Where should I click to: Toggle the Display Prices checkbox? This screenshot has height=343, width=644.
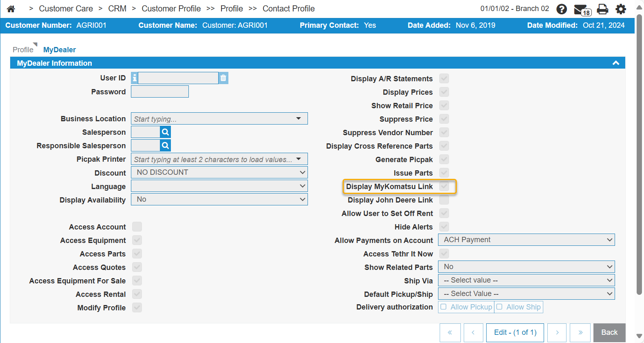pyautogui.click(x=444, y=92)
